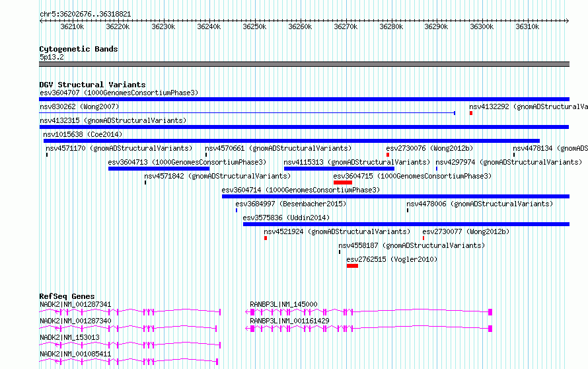Select the NADK2|NM_153013 transcript label
Viewport: 588px width, 369px height.
(70, 337)
